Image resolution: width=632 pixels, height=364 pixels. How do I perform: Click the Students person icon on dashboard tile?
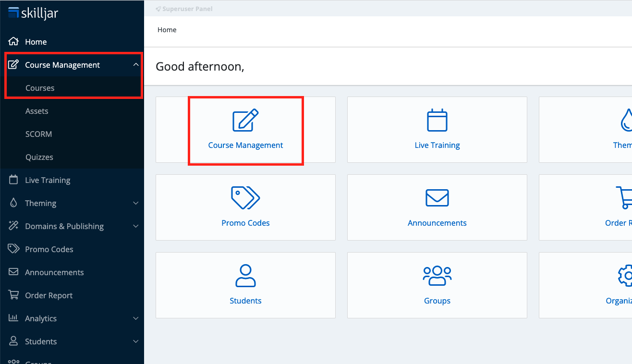[x=245, y=276]
